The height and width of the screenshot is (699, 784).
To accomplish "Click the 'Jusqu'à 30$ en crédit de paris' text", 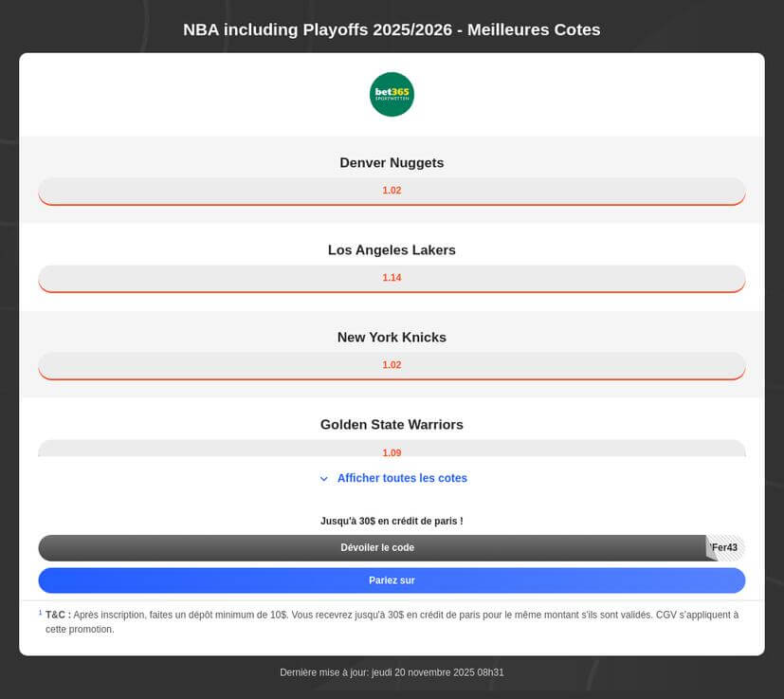I will (x=392, y=521).
